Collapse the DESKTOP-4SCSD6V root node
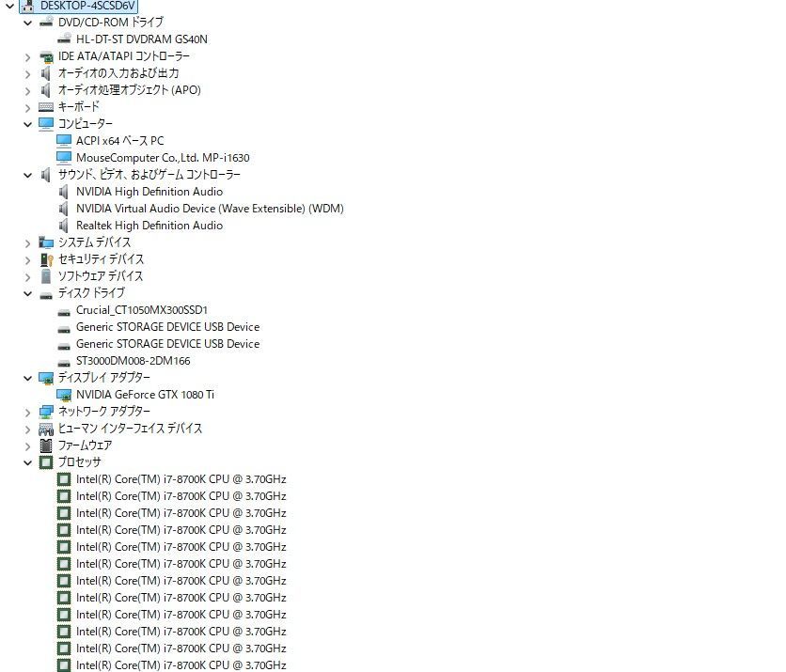The height and width of the screenshot is (672, 786). [10, 6]
